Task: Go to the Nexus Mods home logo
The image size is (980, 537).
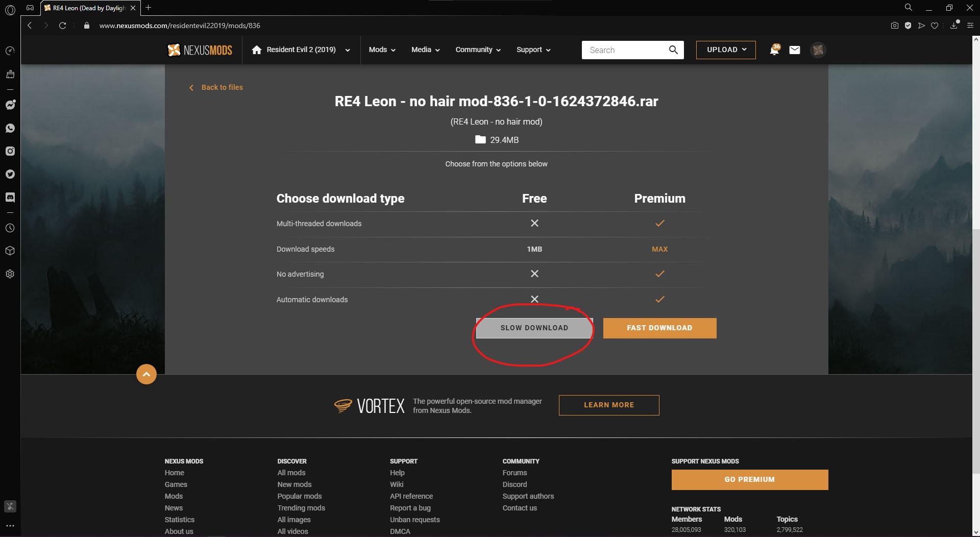Action: point(200,50)
